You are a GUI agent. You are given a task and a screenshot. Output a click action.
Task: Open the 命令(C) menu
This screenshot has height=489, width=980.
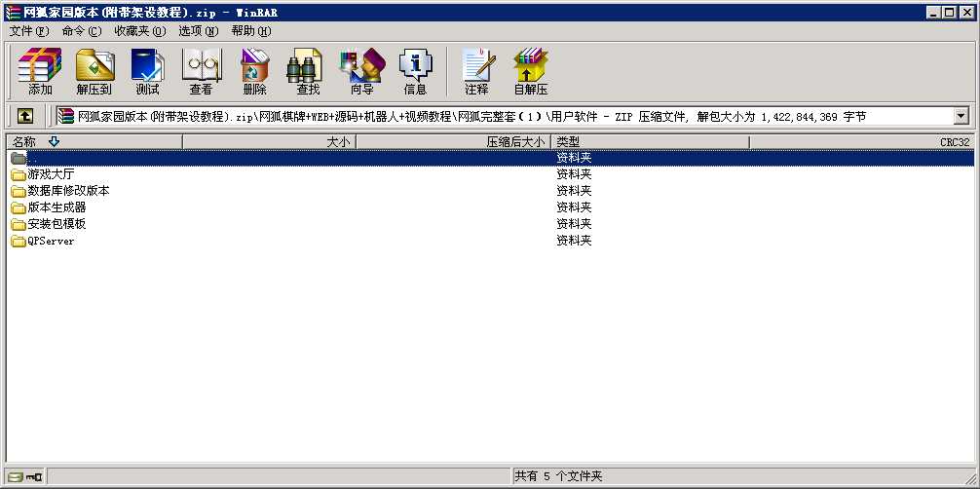[82, 30]
